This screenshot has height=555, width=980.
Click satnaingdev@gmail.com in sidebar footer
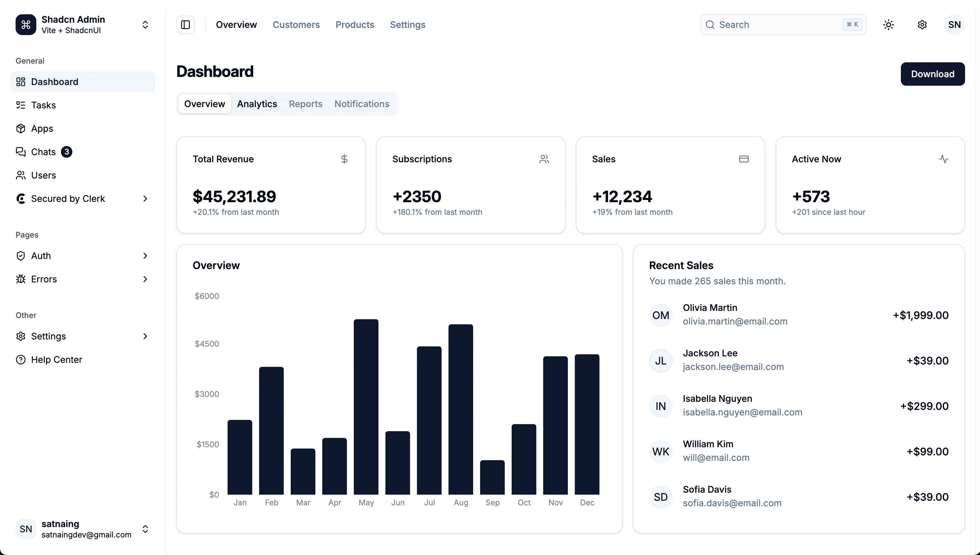click(87, 535)
